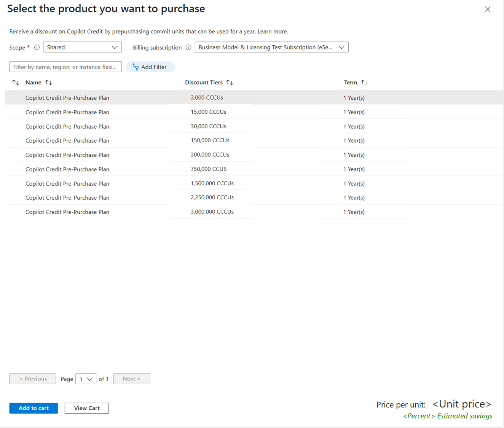Select the 1,500,000 CCCUs plan row

click(254, 183)
